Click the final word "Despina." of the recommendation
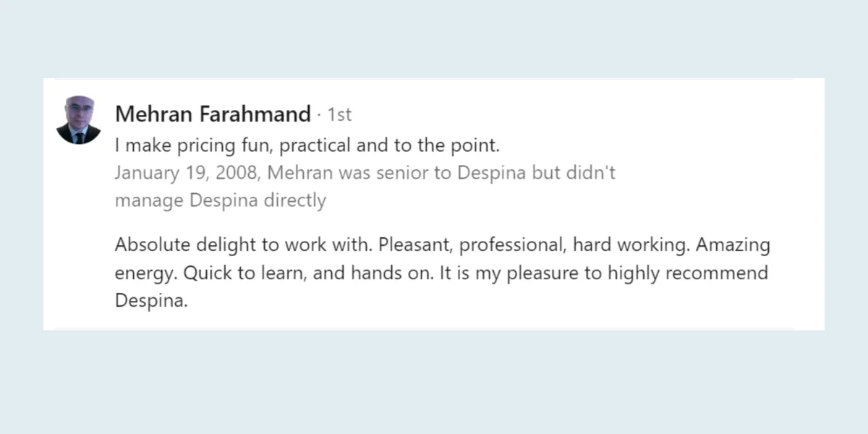Screen dimensions: 868x434 click(x=151, y=302)
